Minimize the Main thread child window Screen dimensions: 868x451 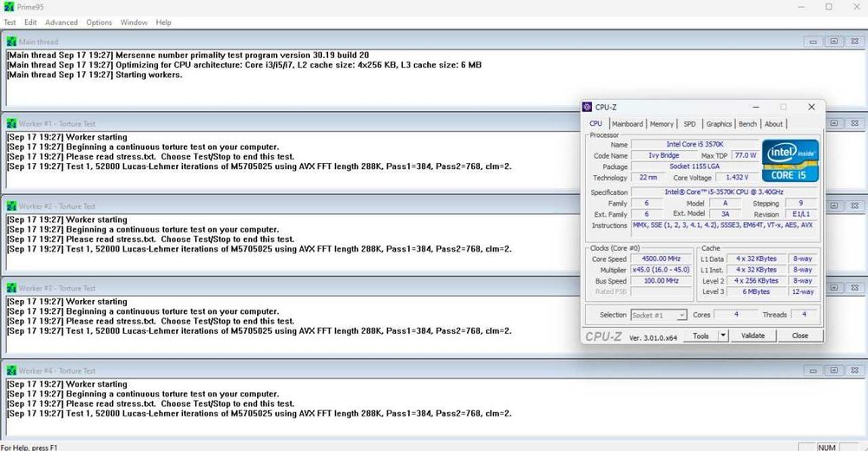click(812, 42)
